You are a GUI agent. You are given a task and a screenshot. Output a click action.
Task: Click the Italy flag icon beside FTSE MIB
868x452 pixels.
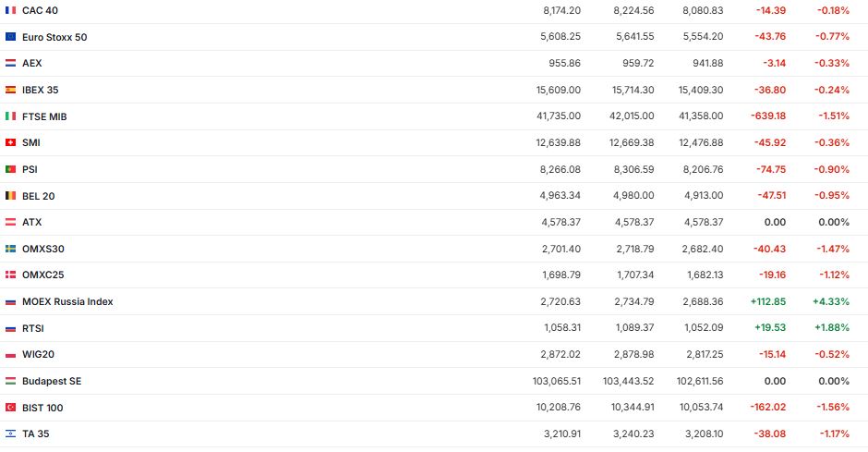10,116
